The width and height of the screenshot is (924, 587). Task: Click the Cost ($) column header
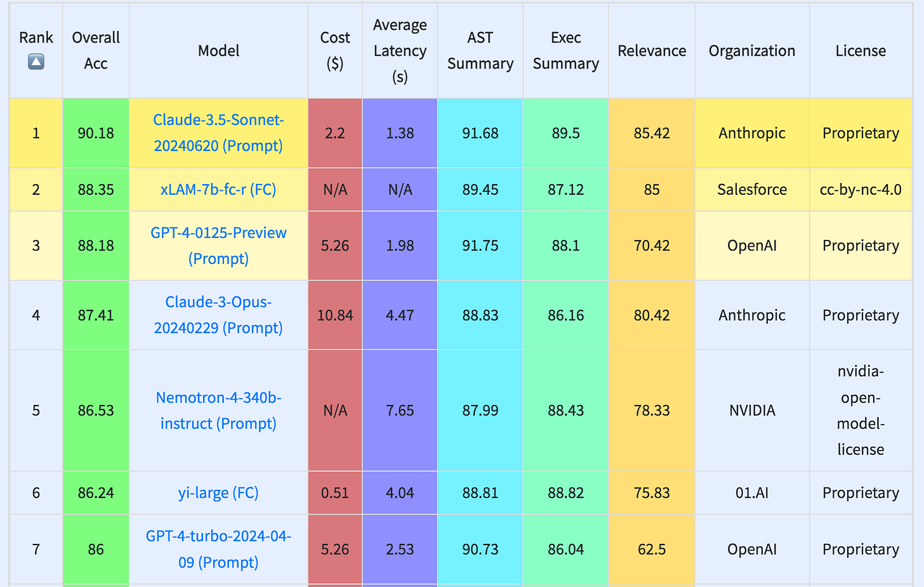click(x=335, y=51)
